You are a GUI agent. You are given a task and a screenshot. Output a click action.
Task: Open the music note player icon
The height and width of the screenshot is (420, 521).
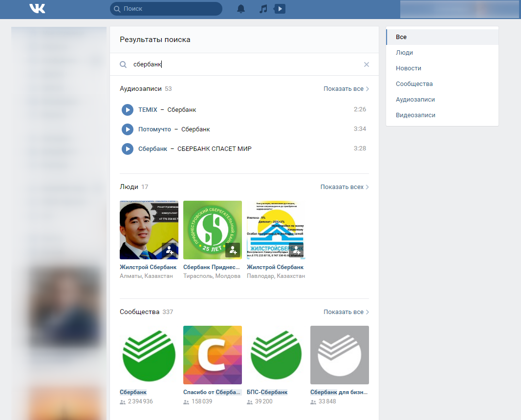click(263, 9)
